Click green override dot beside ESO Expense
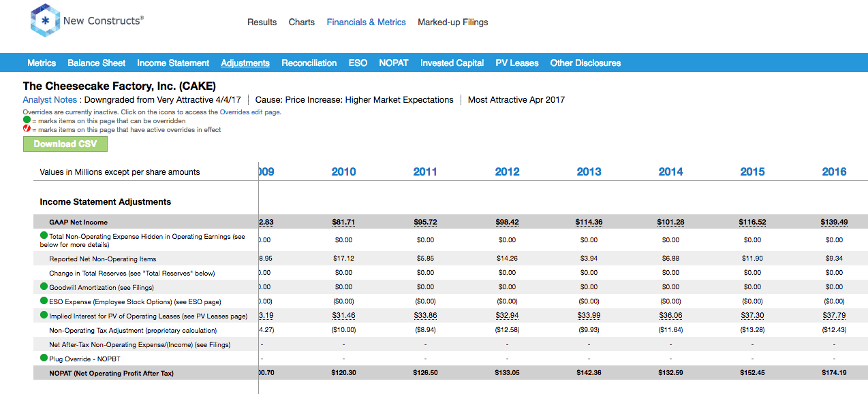868x394 pixels. (44, 301)
